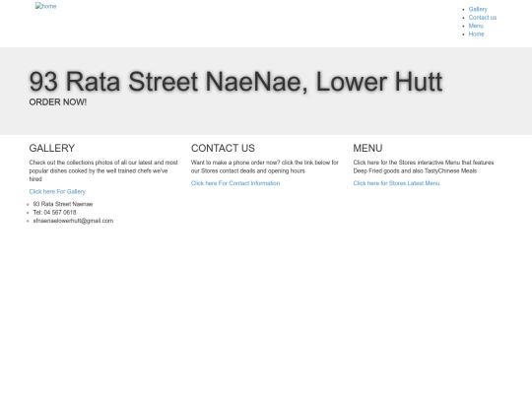The width and height of the screenshot is (532, 399).
Task: Go to the Menu navigation link
Action: [x=476, y=26]
